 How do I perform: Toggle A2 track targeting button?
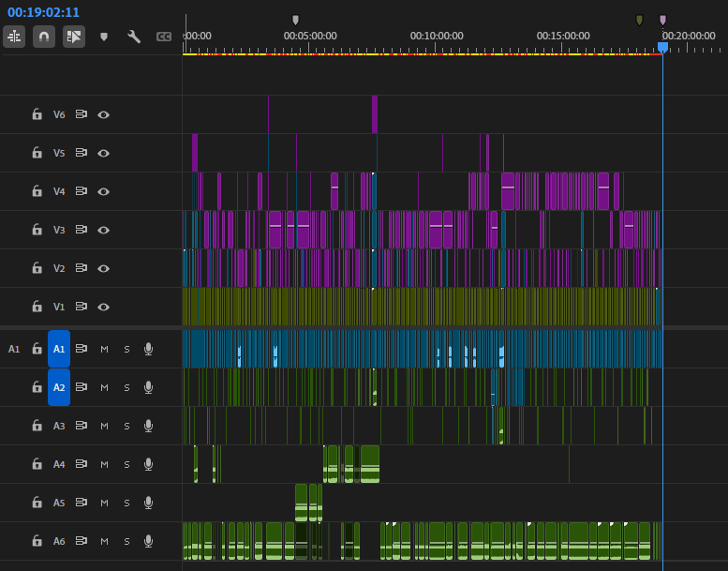point(59,387)
